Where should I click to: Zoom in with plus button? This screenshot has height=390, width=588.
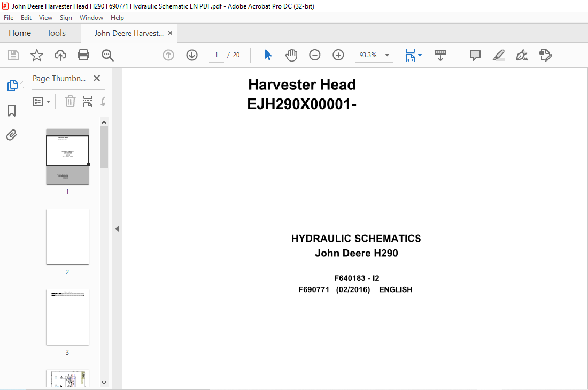[338, 55]
